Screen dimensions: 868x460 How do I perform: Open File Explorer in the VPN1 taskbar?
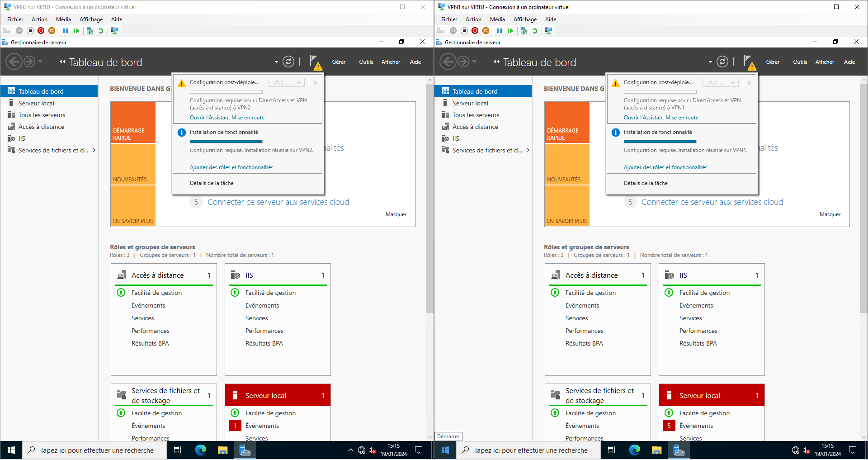point(656,450)
